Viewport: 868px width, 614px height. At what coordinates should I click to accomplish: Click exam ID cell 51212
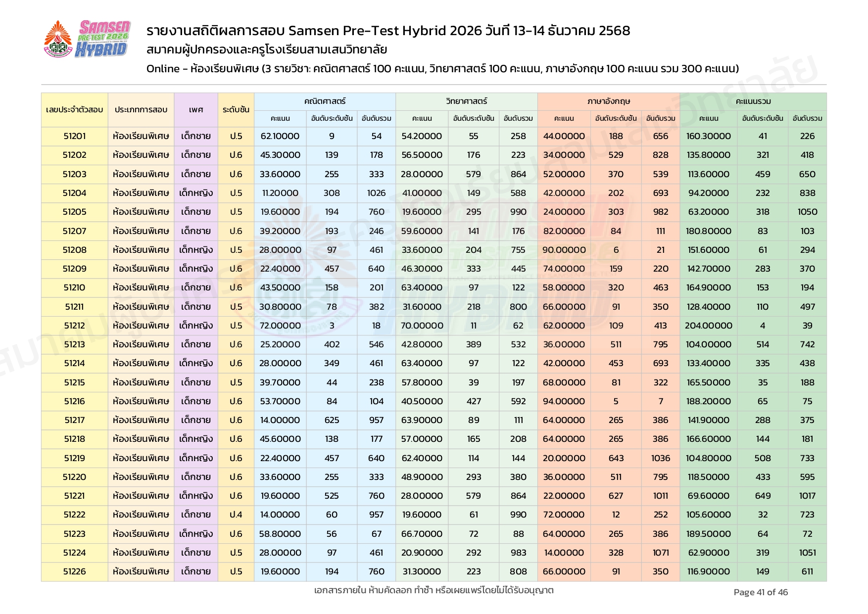(x=74, y=326)
